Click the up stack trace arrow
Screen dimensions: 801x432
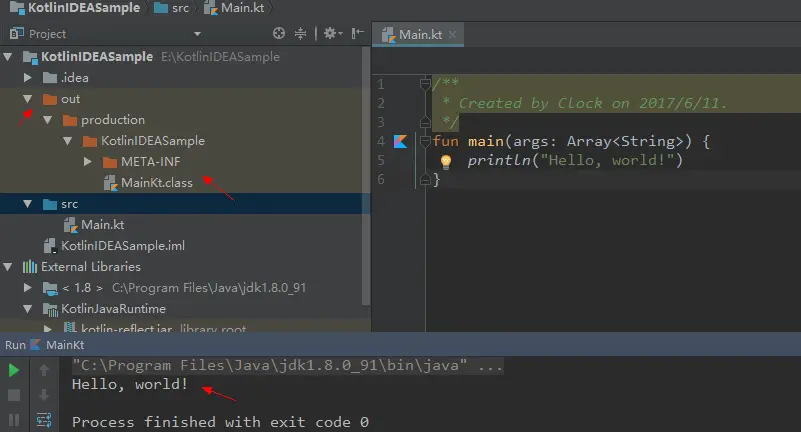44,370
